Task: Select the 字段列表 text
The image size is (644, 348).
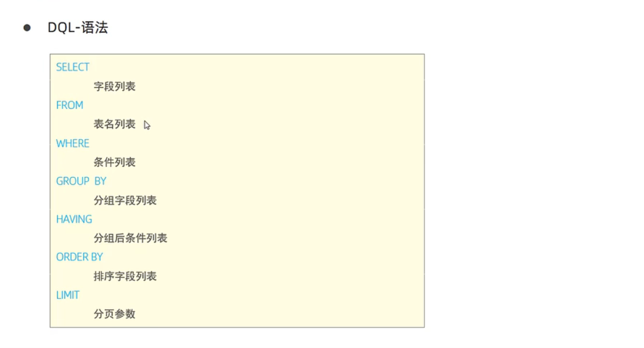Action: [114, 87]
